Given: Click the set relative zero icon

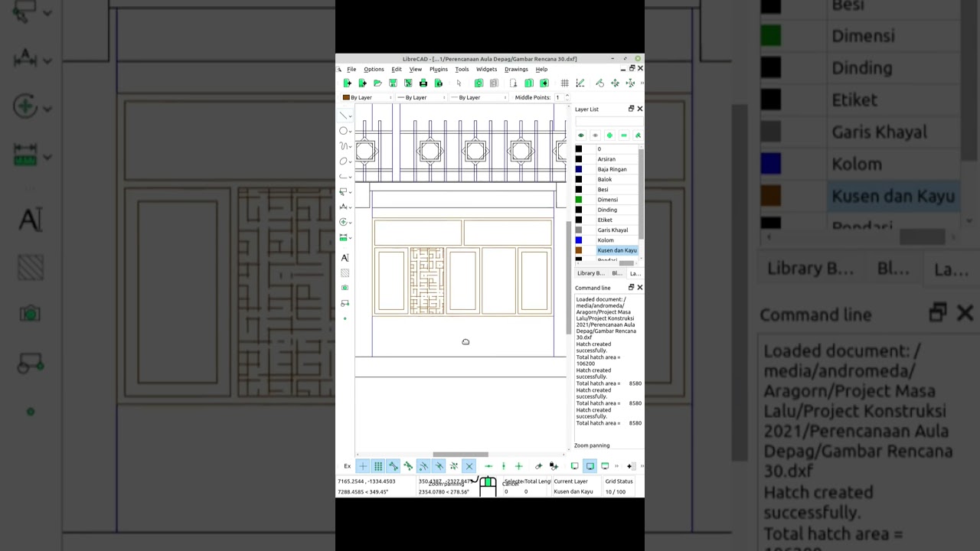Looking at the screenshot, I should tap(538, 466).
